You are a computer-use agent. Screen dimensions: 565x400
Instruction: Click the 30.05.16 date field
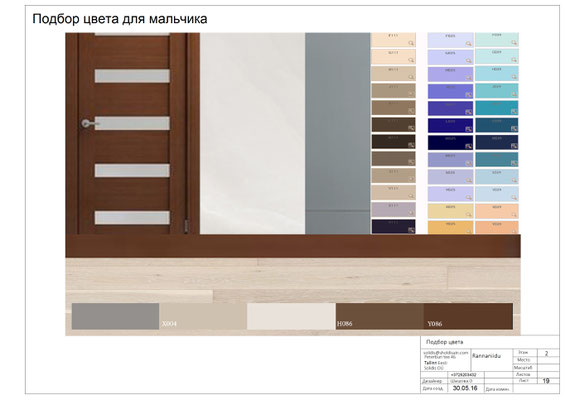tap(465, 388)
